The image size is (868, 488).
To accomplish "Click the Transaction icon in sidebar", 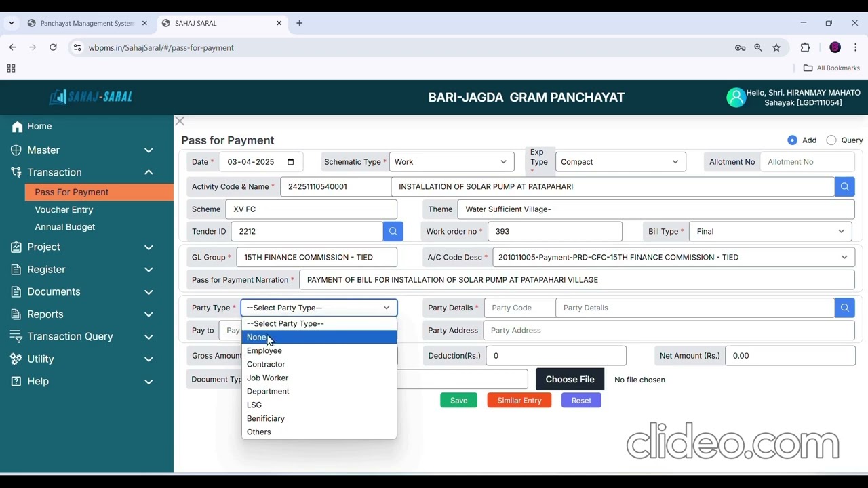I will pyautogui.click(x=16, y=173).
